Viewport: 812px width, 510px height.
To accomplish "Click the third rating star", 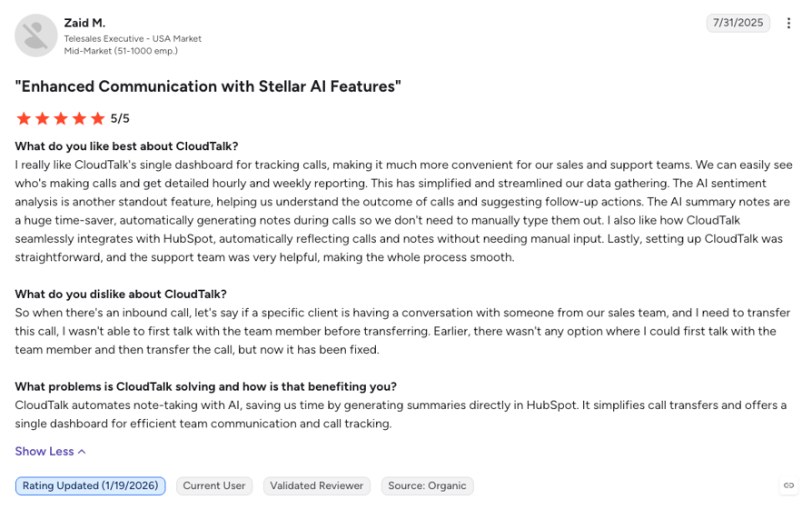I will (61, 119).
